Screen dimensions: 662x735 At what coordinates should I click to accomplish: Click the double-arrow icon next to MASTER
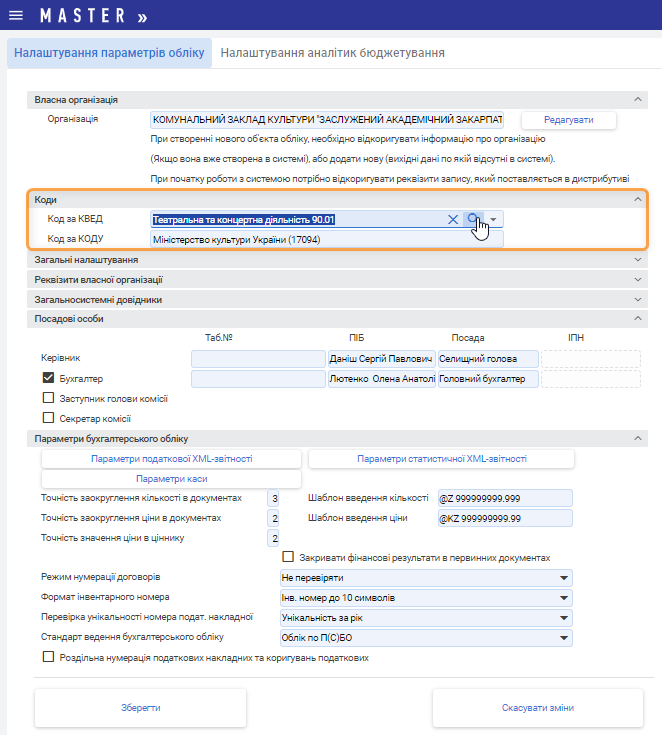pos(142,17)
